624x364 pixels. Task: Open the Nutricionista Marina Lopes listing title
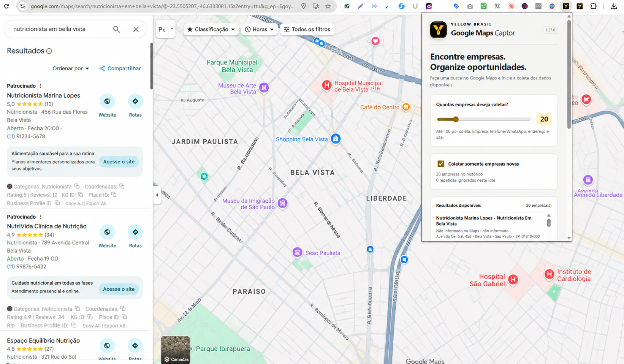coord(44,95)
